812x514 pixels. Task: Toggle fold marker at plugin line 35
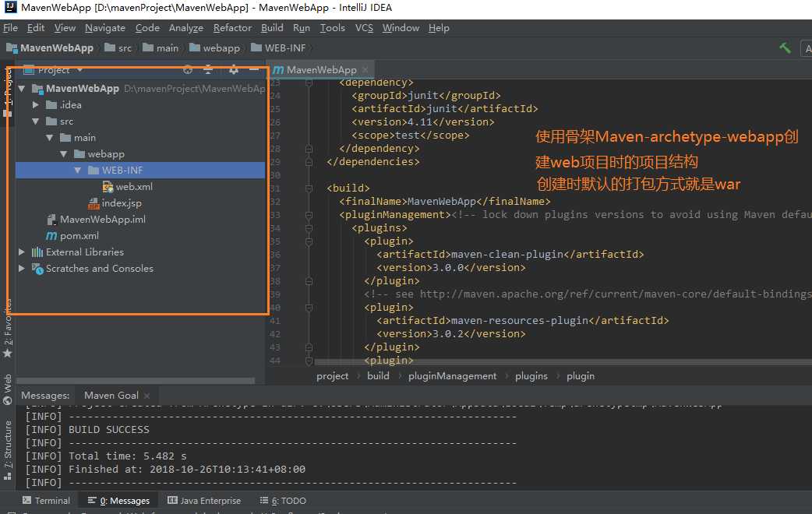coord(309,241)
